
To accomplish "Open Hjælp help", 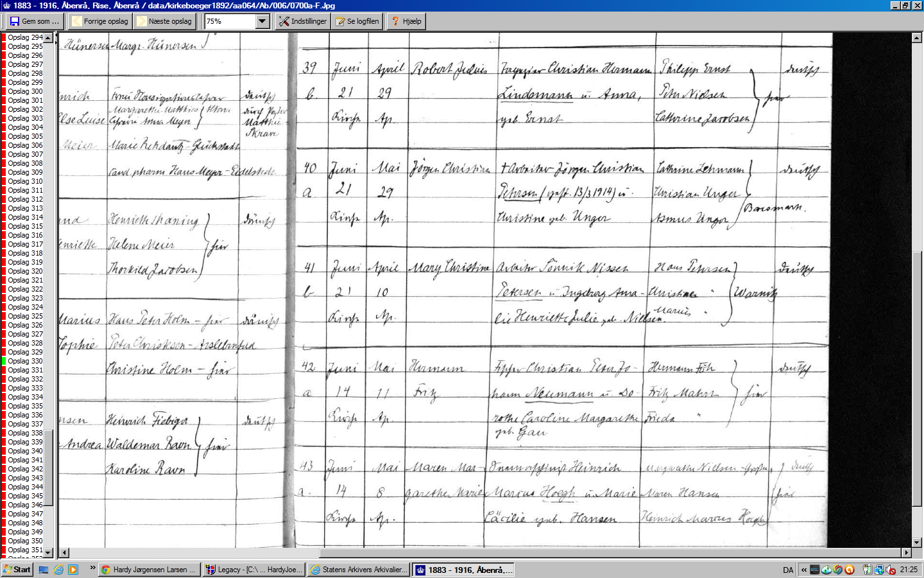I will (x=407, y=21).
